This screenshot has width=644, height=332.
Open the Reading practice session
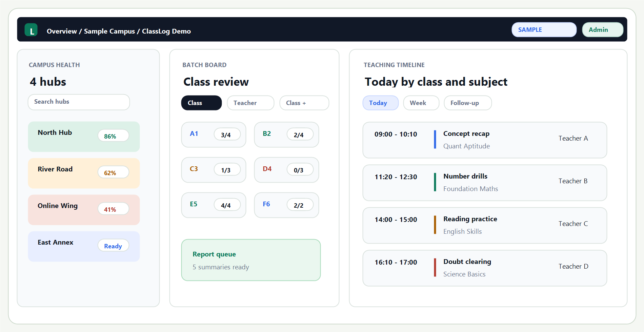click(485, 225)
